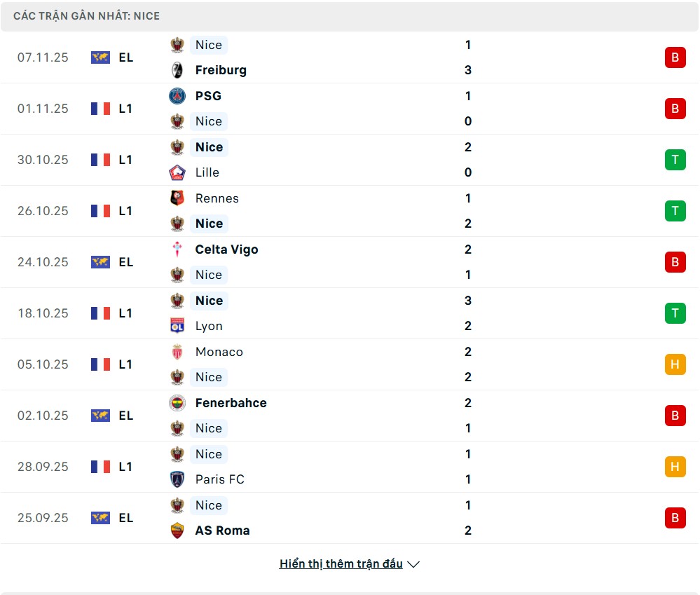
Task: Click the PSG team logo
Action: click(177, 96)
